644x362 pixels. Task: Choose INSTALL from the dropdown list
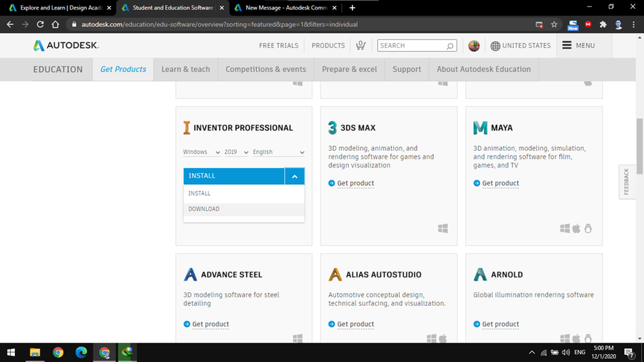(244, 193)
